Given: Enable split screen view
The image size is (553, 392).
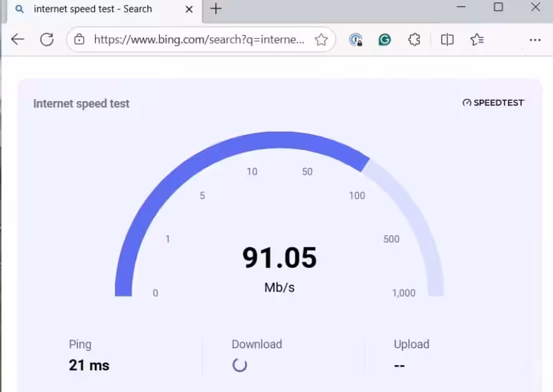Looking at the screenshot, I should [x=447, y=39].
